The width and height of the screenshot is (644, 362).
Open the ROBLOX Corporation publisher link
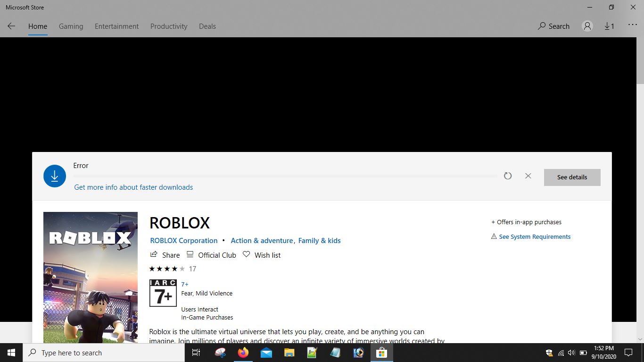184,241
